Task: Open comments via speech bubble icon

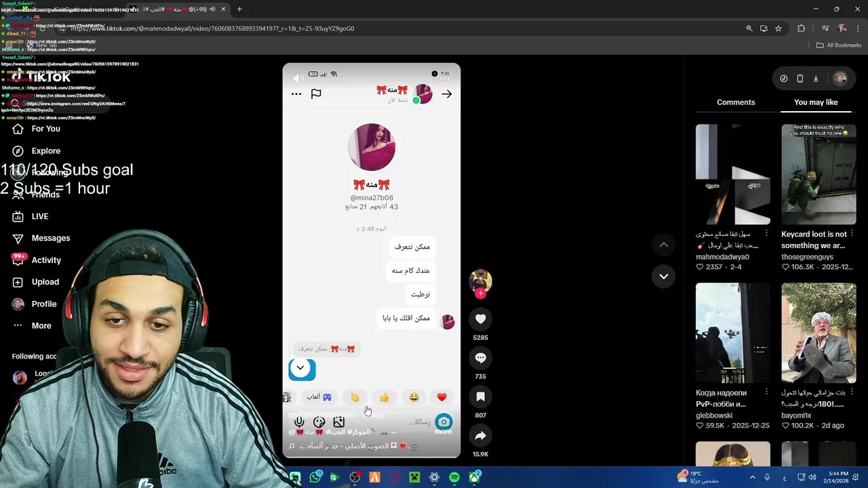Action: [480, 358]
